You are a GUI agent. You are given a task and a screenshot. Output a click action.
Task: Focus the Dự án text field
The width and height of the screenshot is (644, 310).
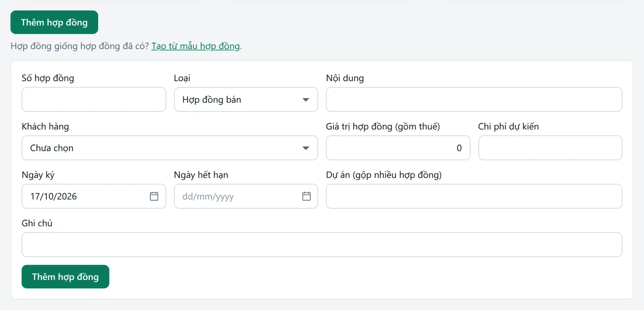(474, 196)
